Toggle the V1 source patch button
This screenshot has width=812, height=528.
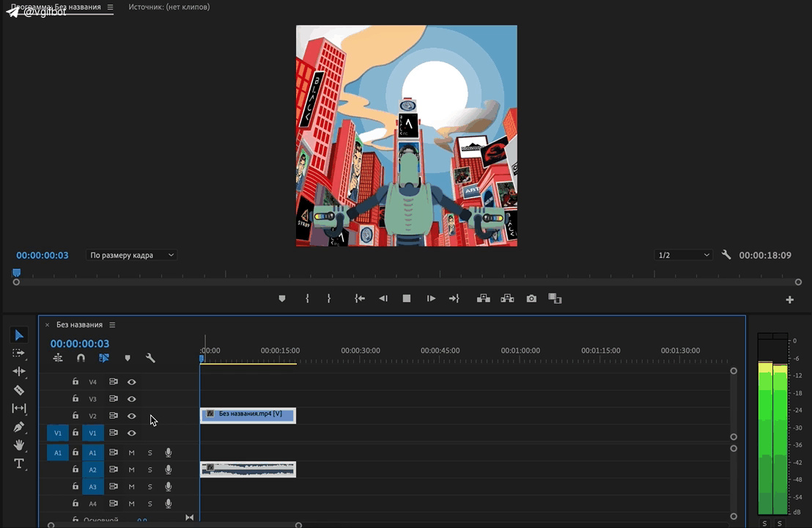[x=58, y=433]
